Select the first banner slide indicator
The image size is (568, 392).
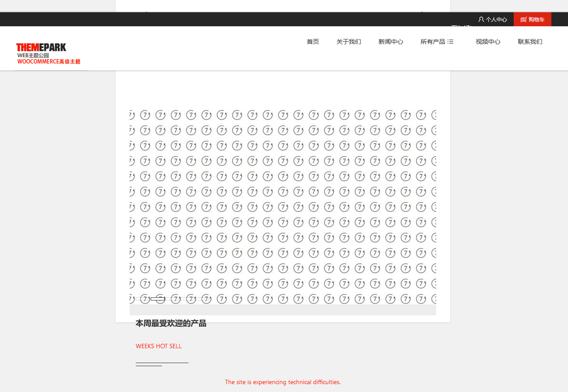[143, 299]
